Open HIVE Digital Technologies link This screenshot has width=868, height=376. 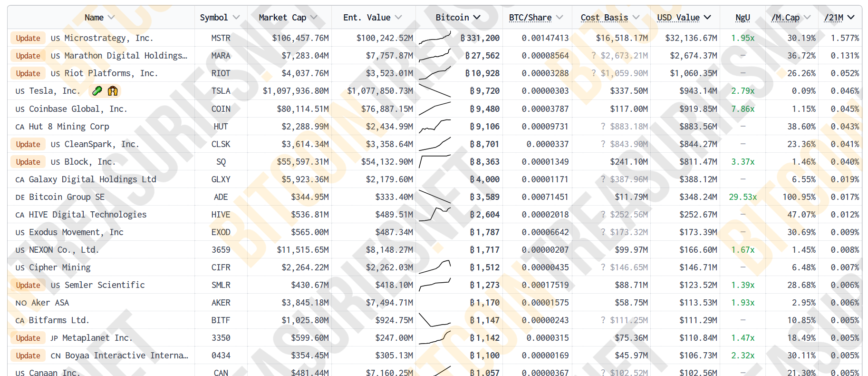point(88,215)
